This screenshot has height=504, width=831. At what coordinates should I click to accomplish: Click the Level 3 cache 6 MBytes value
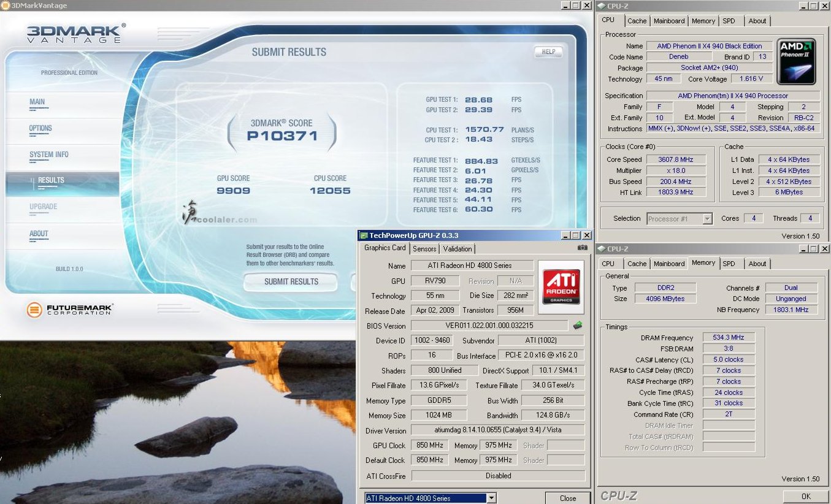point(789,193)
